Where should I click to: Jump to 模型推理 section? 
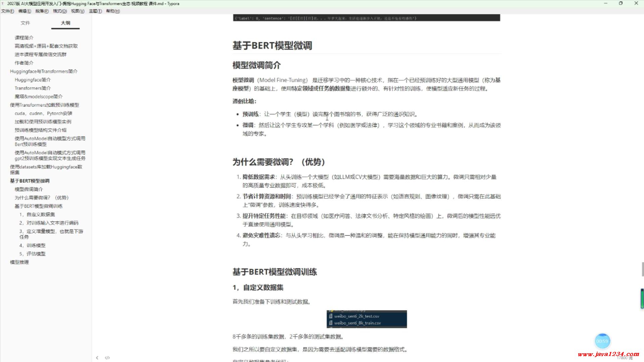coord(19,262)
